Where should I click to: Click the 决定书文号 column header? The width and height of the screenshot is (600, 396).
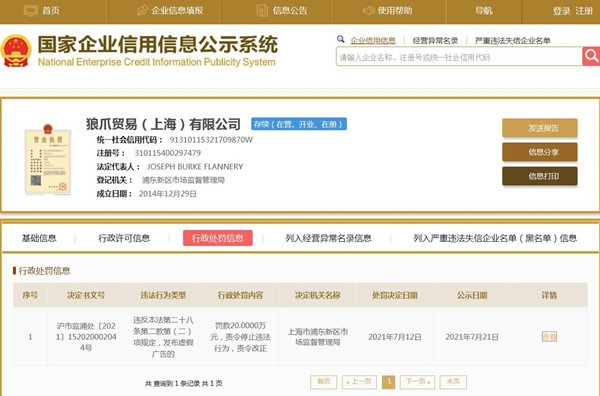click(86, 295)
